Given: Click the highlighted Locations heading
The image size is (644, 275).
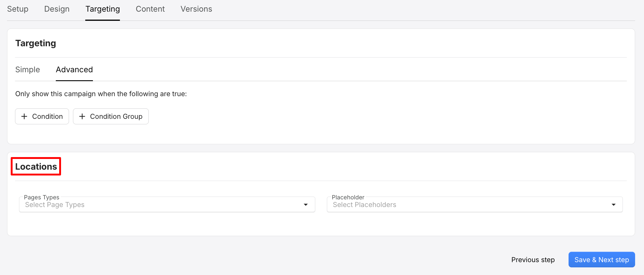Looking at the screenshot, I should [x=36, y=166].
